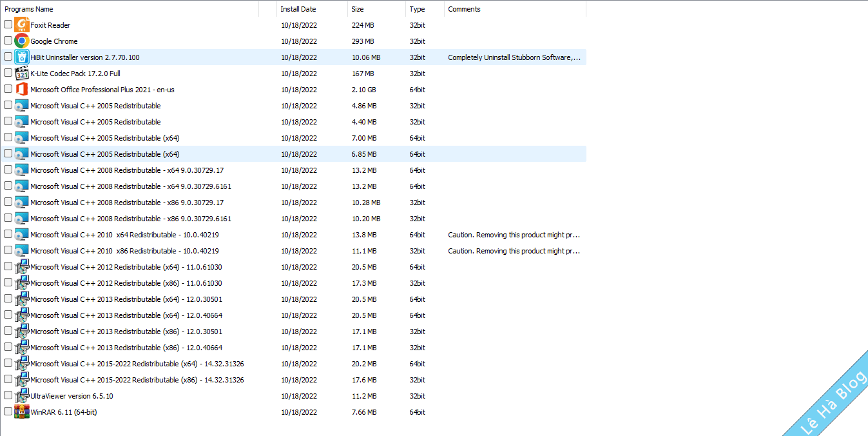The width and height of the screenshot is (868, 436).
Task: Click icon of Visual C++ 2012 (x64) 11.0.61030
Action: [21, 267]
